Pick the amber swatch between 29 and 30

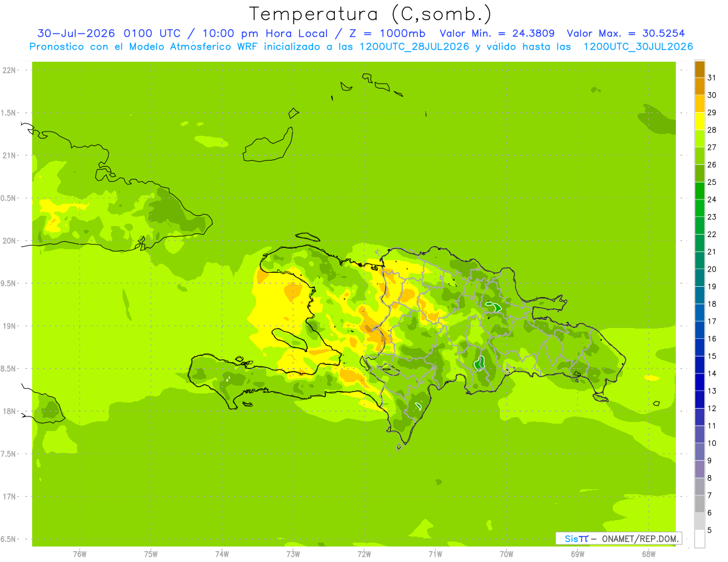tap(699, 104)
